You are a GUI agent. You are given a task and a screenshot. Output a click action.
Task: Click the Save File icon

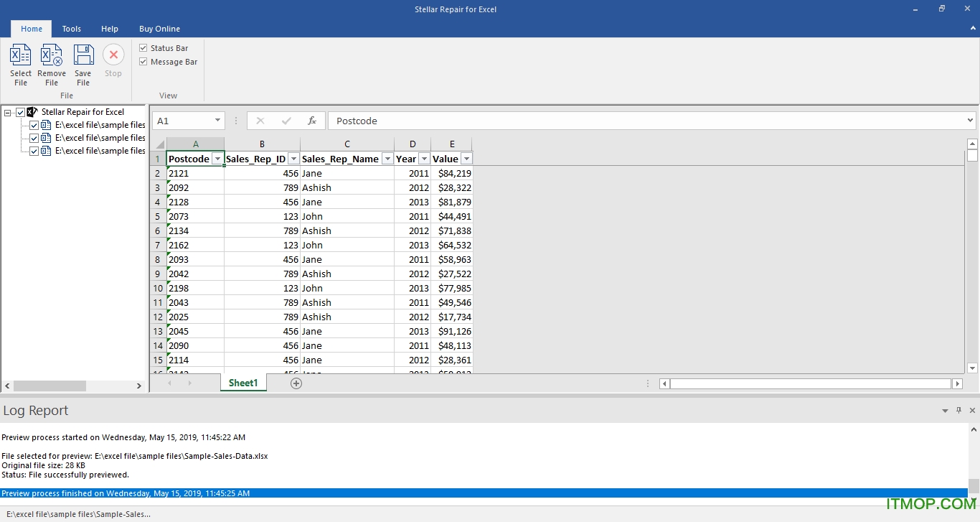[83, 56]
